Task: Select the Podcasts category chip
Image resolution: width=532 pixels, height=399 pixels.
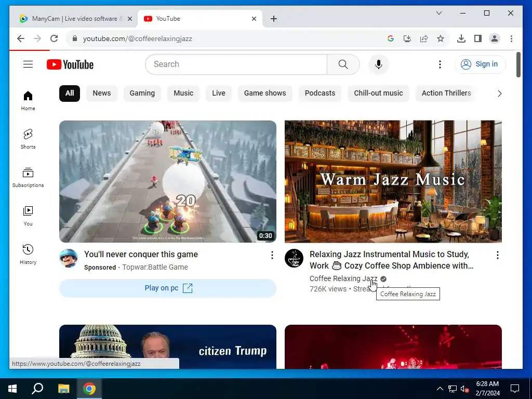Action: pyautogui.click(x=320, y=94)
